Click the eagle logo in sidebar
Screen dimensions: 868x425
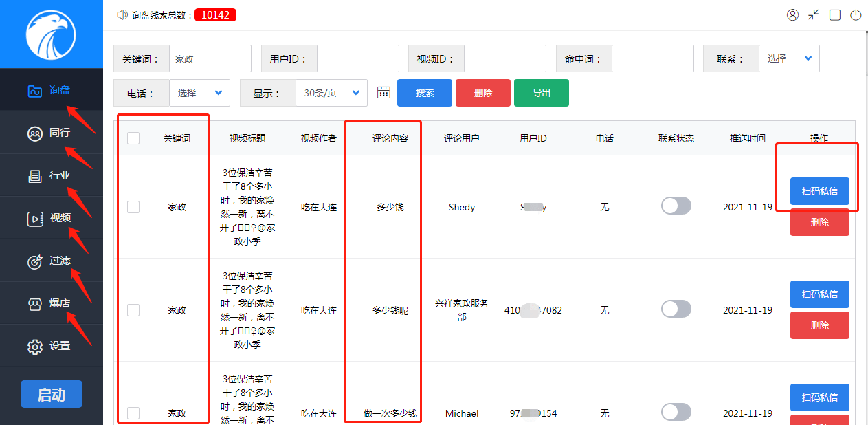click(51, 34)
